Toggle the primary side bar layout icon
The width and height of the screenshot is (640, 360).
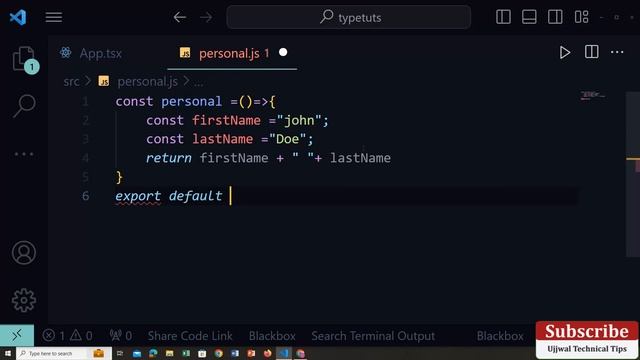[503, 17]
